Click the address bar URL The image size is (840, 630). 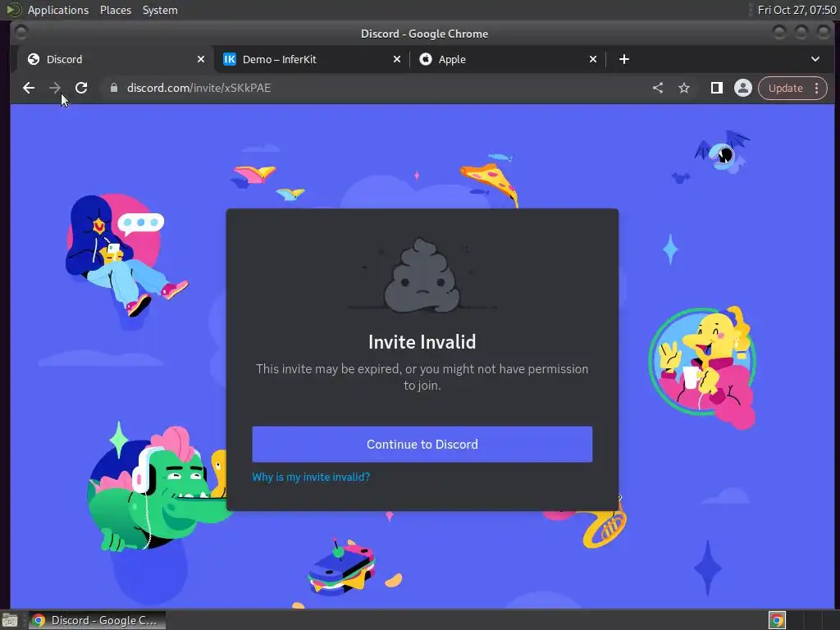pyautogui.click(x=199, y=88)
